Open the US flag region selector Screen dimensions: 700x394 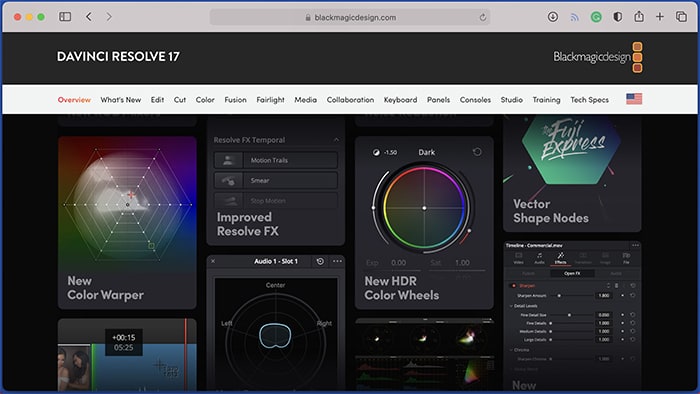pos(634,99)
